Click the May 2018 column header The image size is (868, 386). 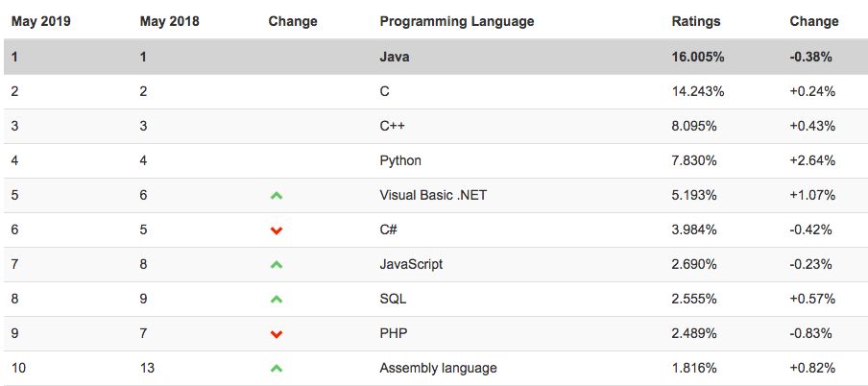click(x=169, y=21)
